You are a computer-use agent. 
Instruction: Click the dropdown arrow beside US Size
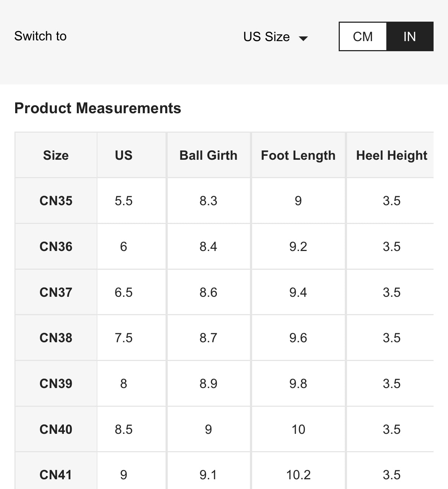[303, 38]
